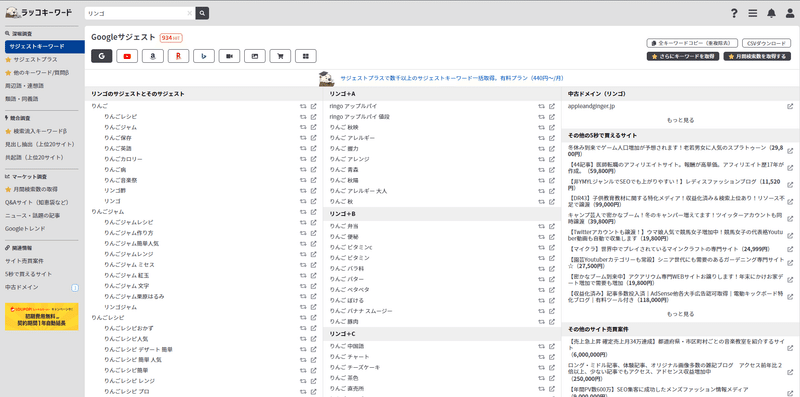
Task: Click もっと見る under 中古ドメイン
Action: tap(681, 120)
